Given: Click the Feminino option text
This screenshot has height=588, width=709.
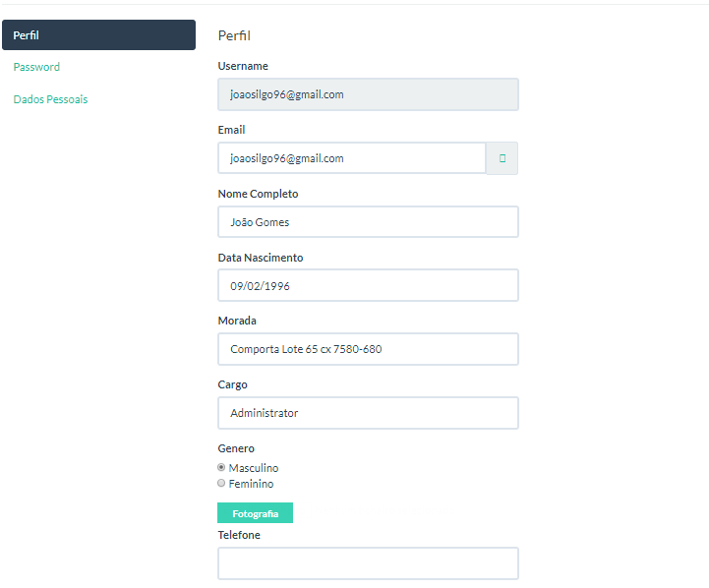Looking at the screenshot, I should 251,484.
